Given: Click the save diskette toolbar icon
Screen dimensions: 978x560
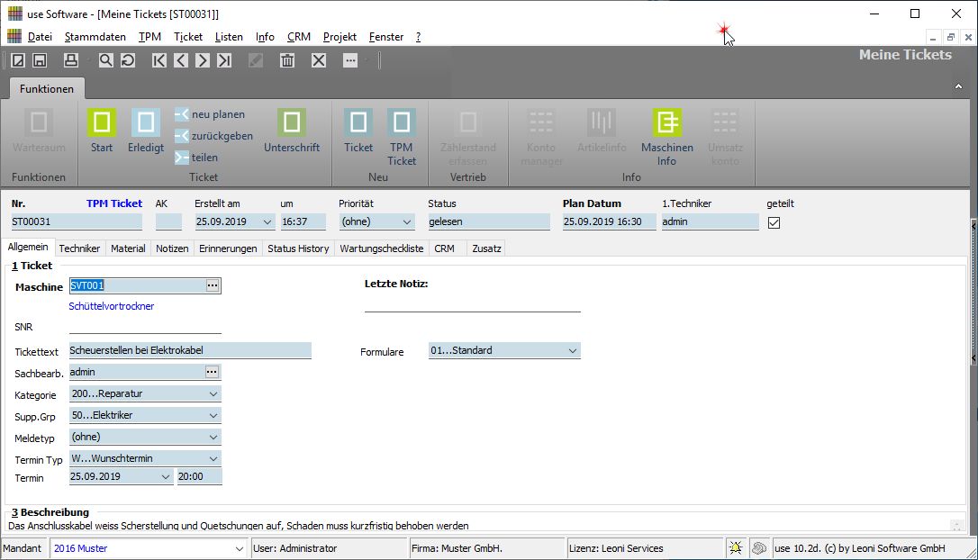Looking at the screenshot, I should 40,60.
